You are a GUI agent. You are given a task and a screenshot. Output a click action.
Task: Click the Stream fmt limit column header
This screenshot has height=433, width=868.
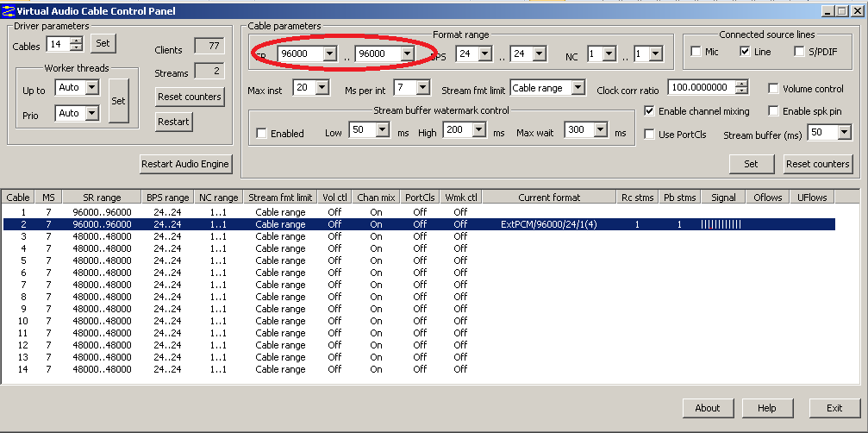280,198
